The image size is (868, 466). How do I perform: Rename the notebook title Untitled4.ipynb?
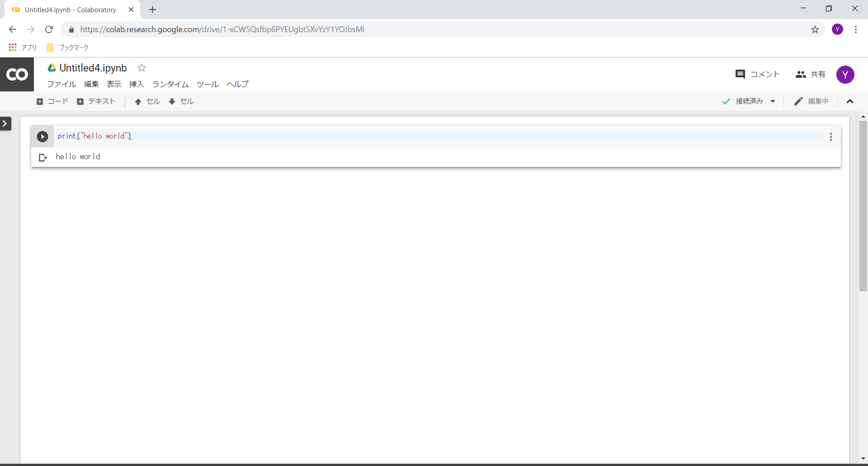coord(93,68)
